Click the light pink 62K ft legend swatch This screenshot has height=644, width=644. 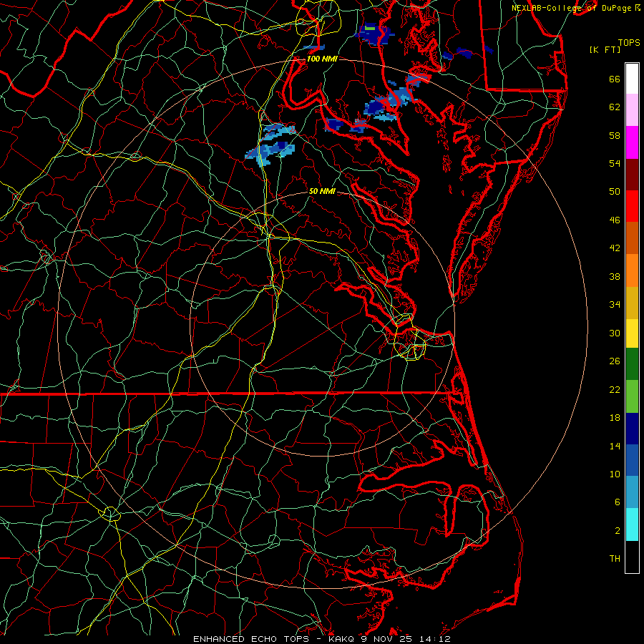(632, 109)
